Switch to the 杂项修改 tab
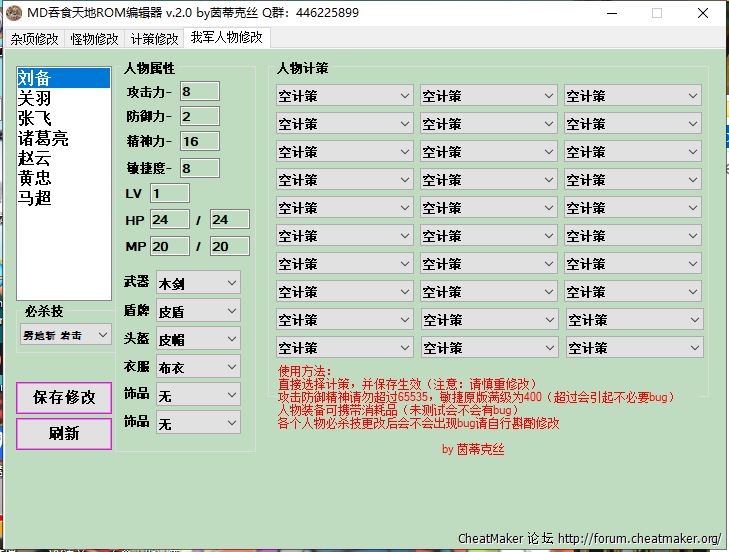 [x=34, y=39]
